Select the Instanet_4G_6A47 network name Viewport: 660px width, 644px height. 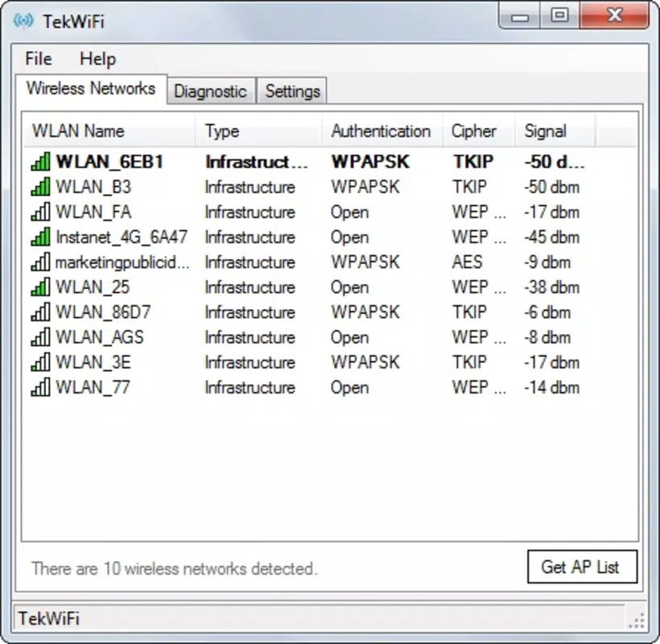[x=122, y=237]
